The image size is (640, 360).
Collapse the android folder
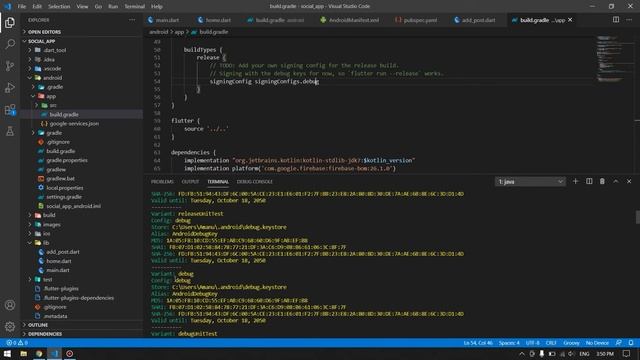tap(53, 78)
